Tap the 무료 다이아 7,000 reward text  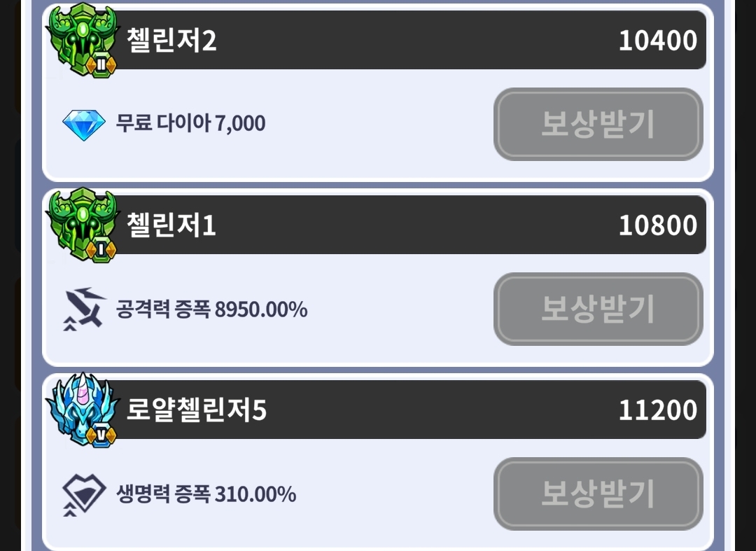point(190,124)
